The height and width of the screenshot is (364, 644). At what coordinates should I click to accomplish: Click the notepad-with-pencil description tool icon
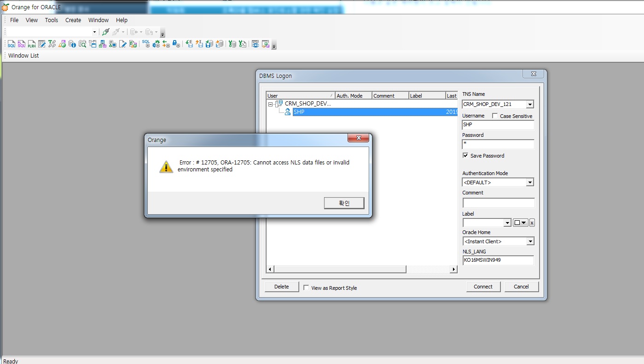point(42,44)
